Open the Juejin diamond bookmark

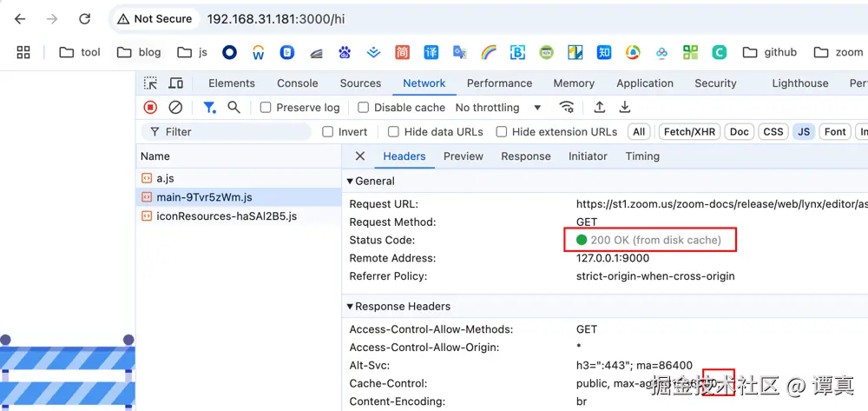coord(373,53)
